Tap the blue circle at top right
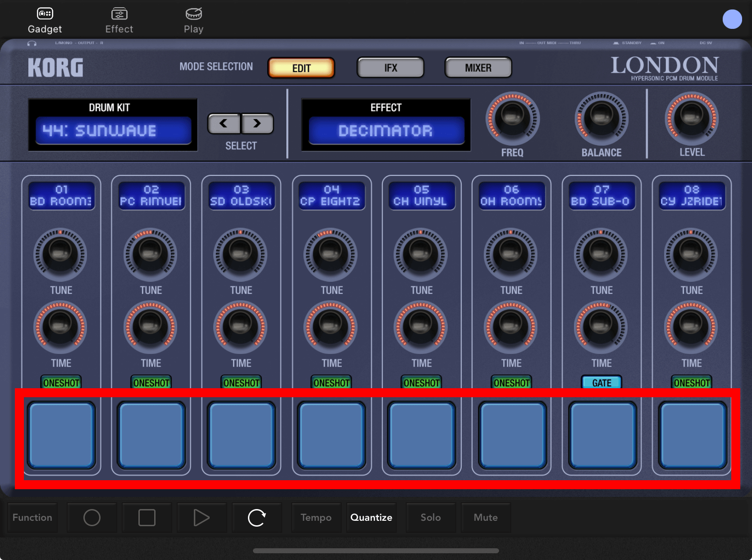752x560 pixels. click(732, 19)
